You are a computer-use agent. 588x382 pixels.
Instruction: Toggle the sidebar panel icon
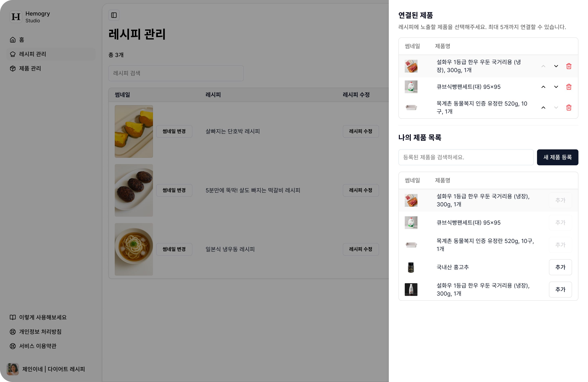click(114, 15)
